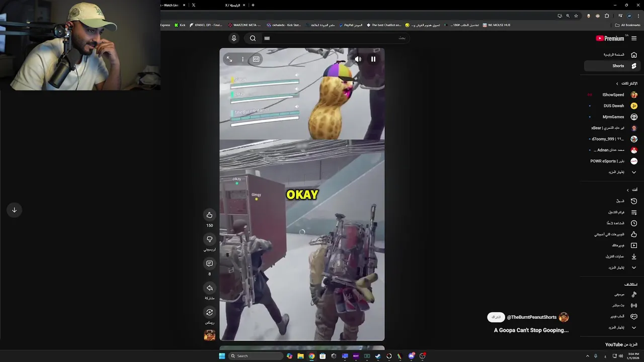Share the Short
Image resolution: width=644 pixels, height=362 pixels.
pos(209,288)
